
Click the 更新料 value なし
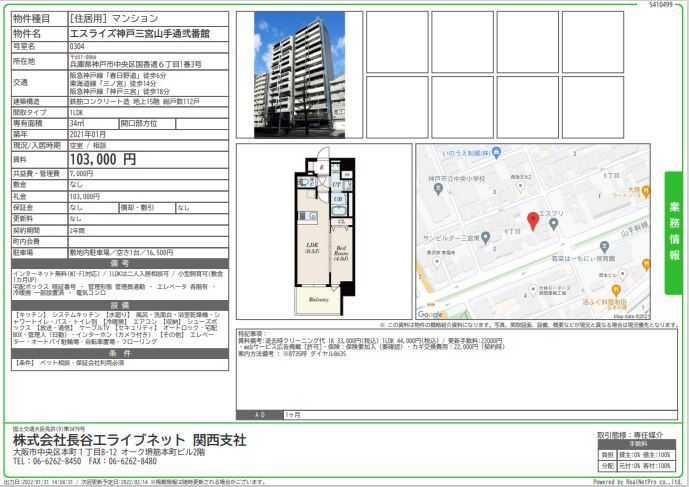[76, 218]
